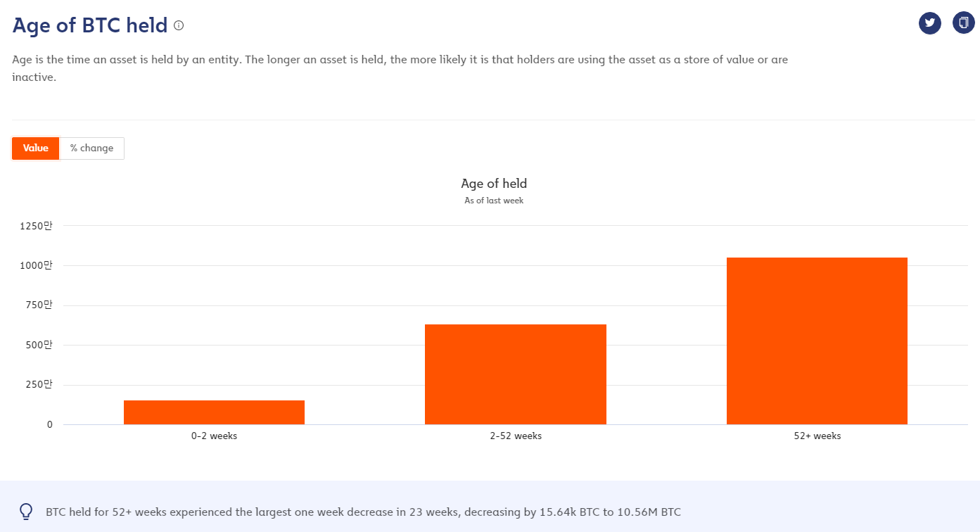
Task: Click the 2-52 weeks axis label
Action: tap(516, 436)
